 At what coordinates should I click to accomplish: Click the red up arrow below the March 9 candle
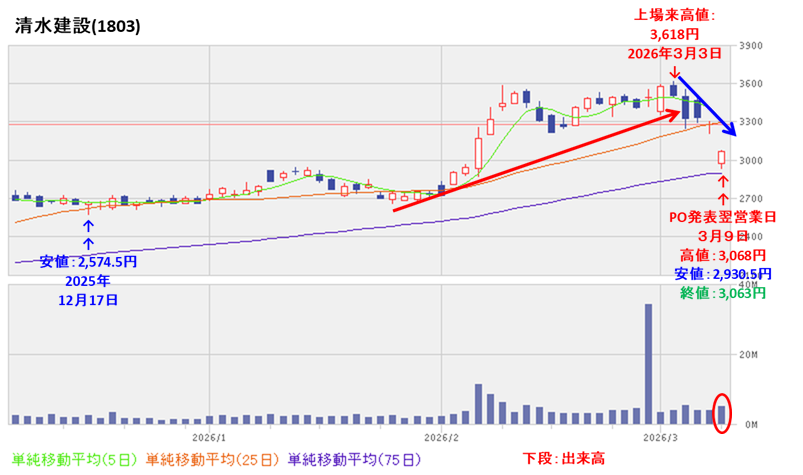coord(722,188)
